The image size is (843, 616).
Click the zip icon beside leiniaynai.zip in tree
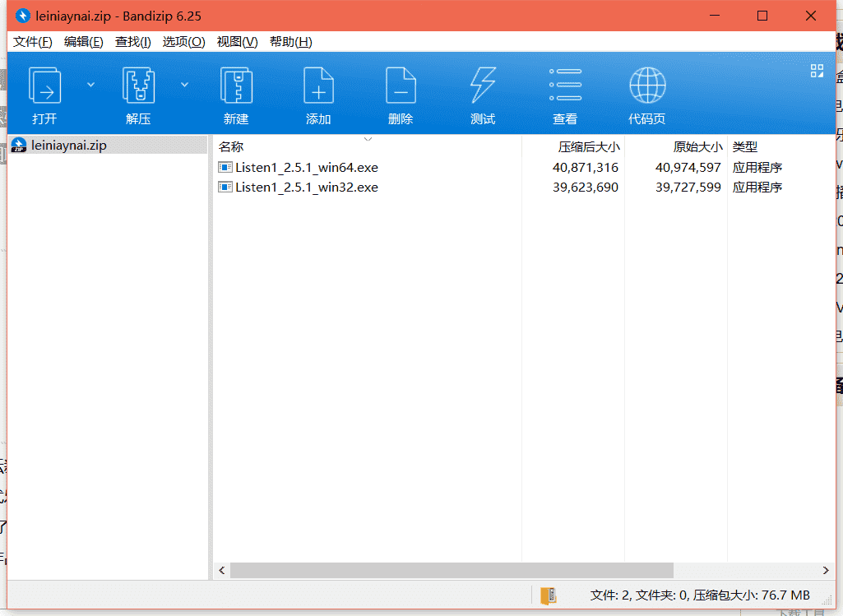point(19,145)
